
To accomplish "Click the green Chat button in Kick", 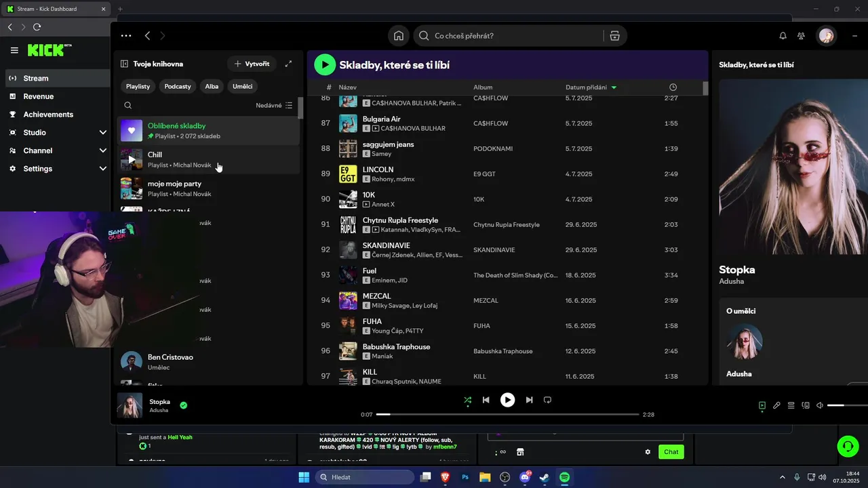I will pos(671,452).
